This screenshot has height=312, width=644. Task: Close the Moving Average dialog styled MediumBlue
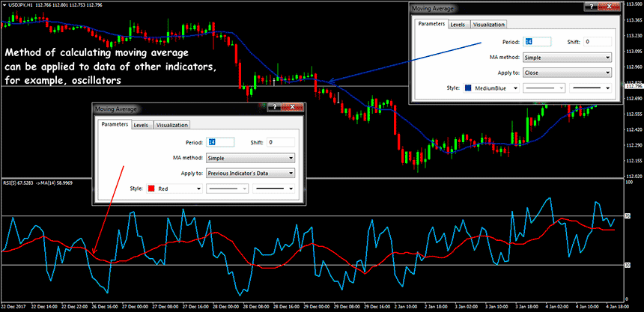point(609,8)
